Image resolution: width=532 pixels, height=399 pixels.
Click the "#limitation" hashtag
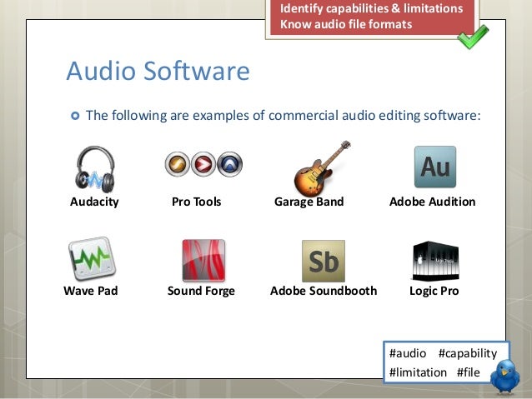pyautogui.click(x=418, y=372)
